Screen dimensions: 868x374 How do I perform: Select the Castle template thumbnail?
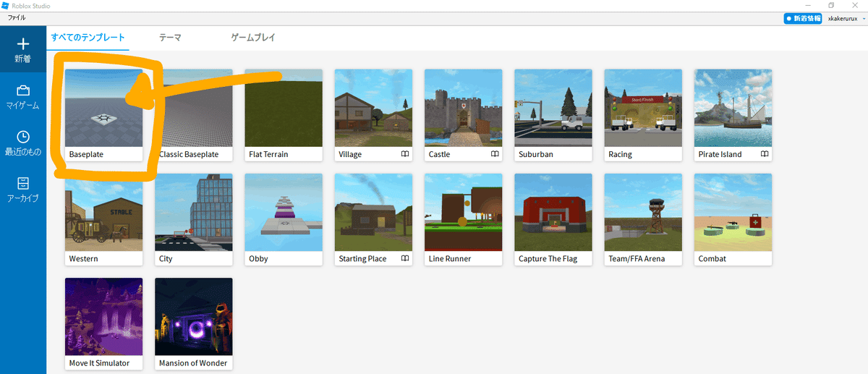click(x=463, y=108)
